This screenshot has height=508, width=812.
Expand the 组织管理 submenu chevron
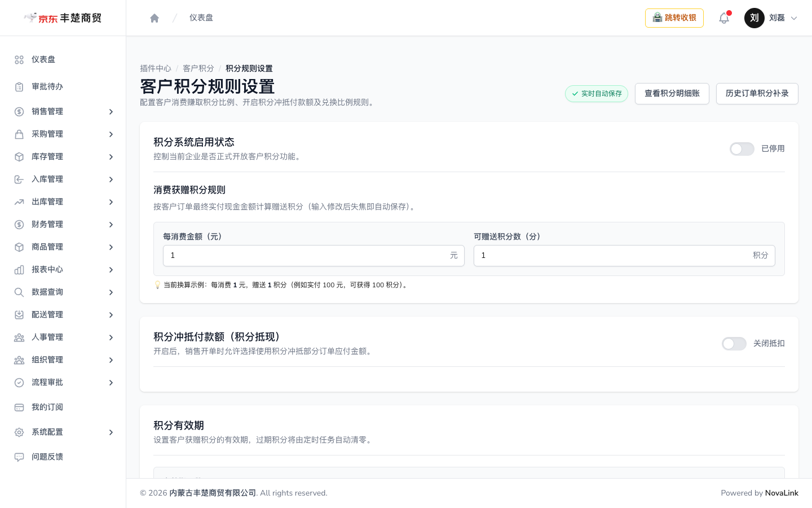click(111, 360)
